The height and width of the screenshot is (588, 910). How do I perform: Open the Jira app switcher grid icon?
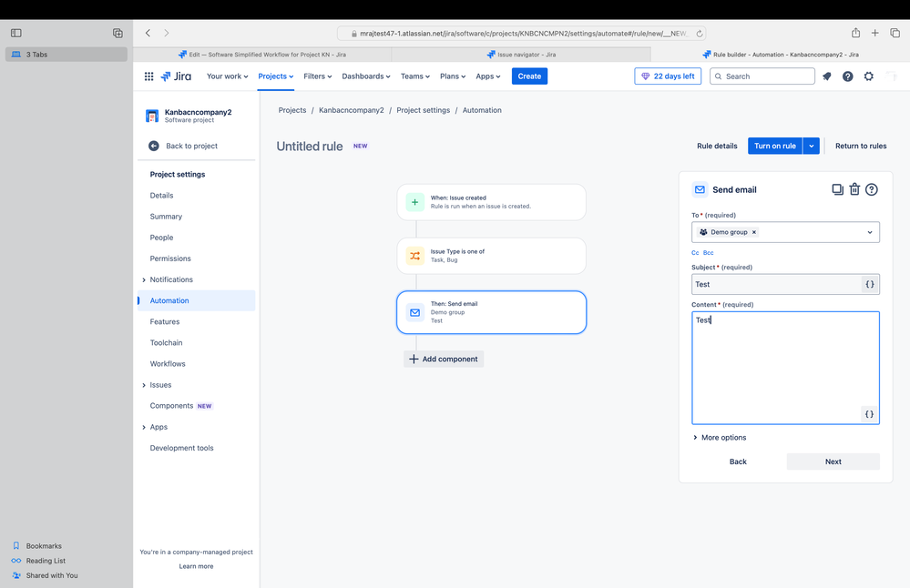(148, 76)
